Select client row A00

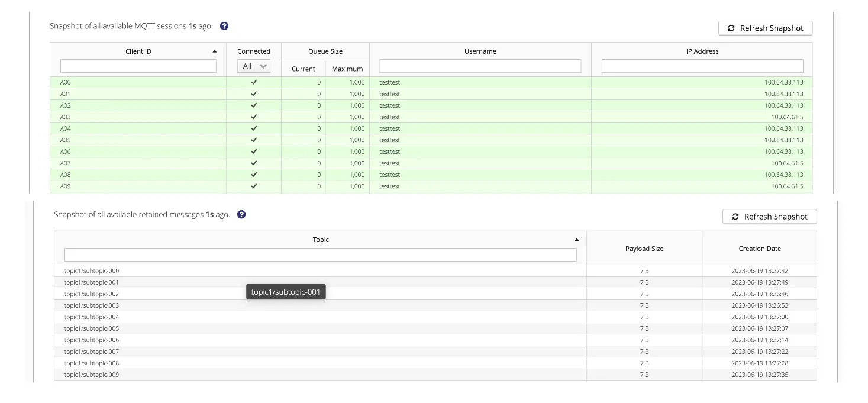click(x=431, y=82)
